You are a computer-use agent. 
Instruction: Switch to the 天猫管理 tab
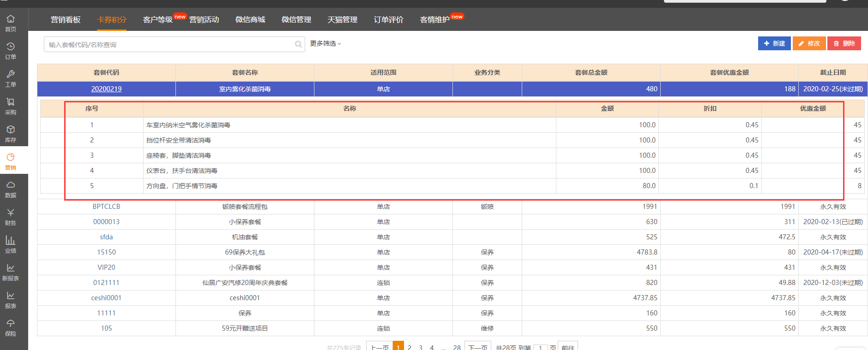coord(343,19)
